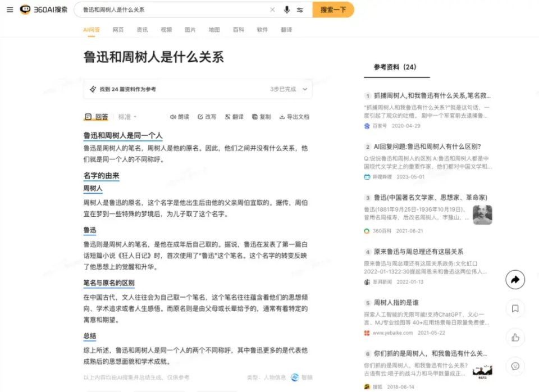
Task: Click the 搜索一下 search button
Action: click(332, 10)
